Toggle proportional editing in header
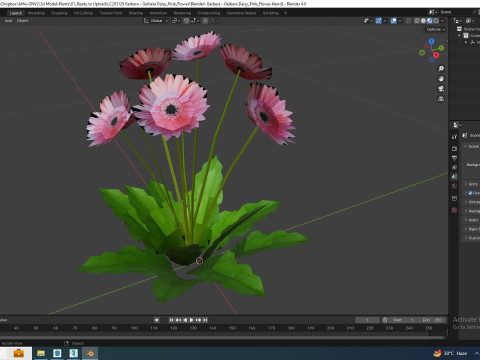The image size is (480, 360). (205, 21)
